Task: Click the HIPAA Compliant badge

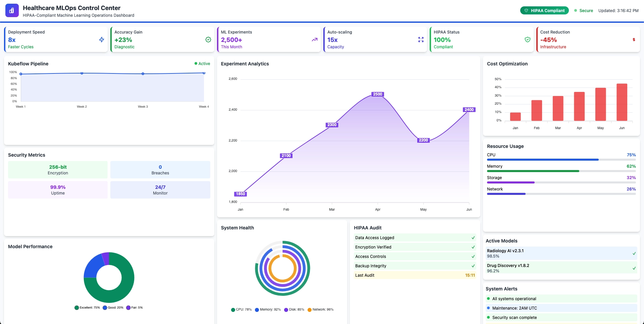Action: click(544, 10)
